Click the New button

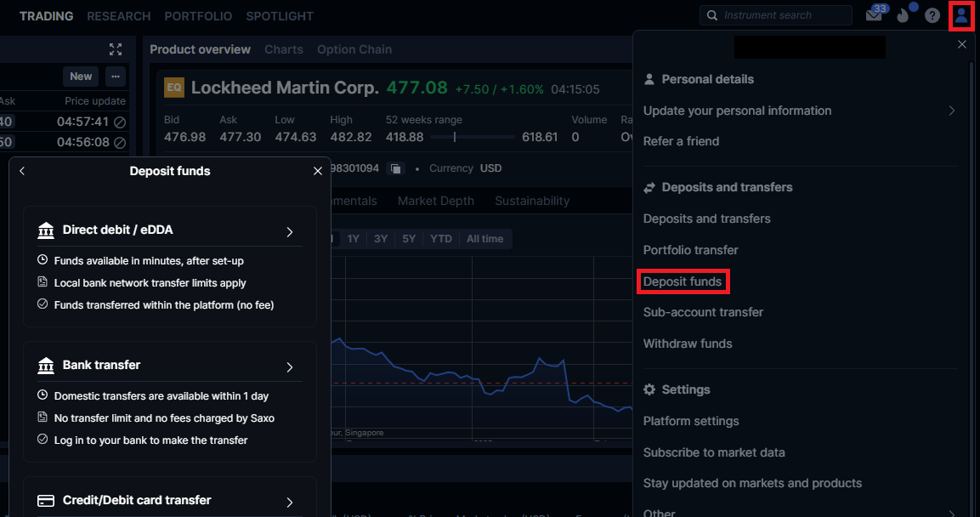(81, 77)
